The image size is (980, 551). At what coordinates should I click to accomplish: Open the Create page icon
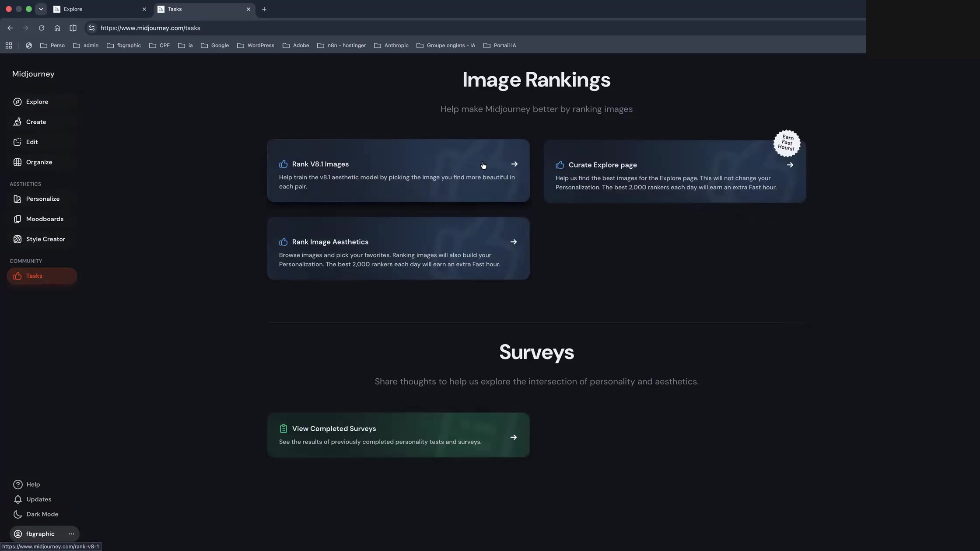17,122
